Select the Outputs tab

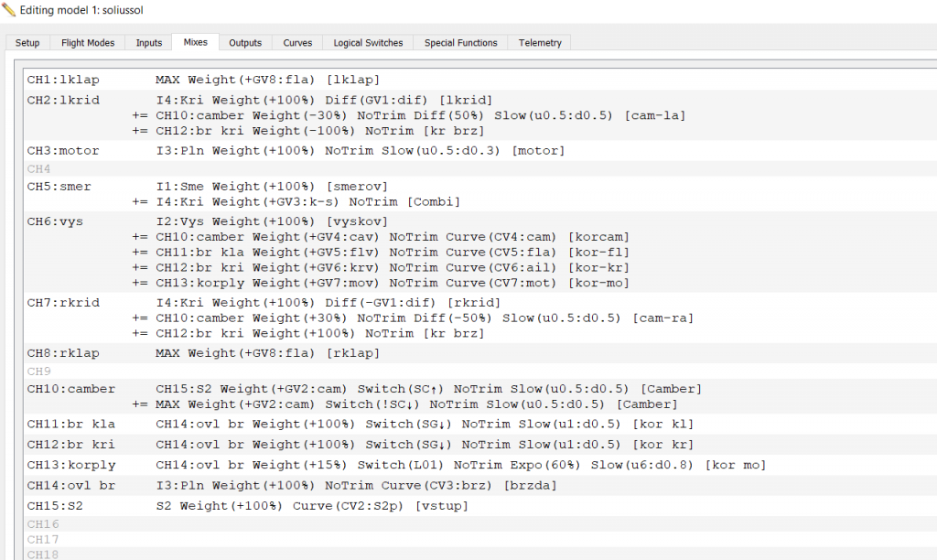245,43
